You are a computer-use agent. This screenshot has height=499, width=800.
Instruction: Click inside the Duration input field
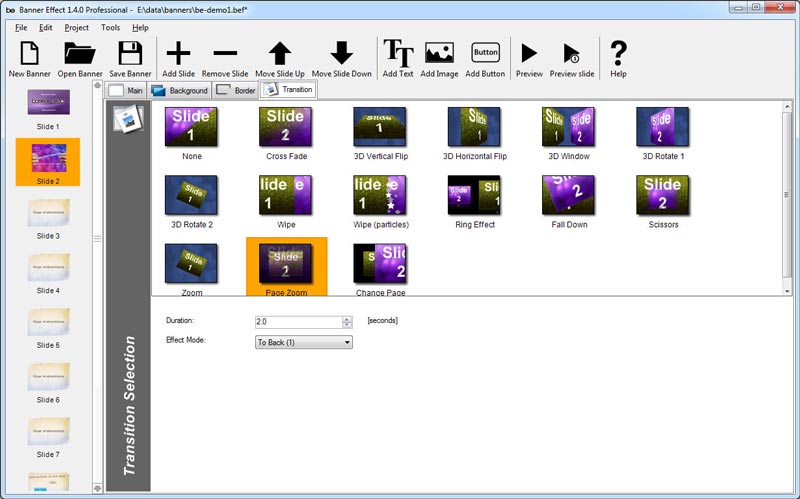point(298,322)
